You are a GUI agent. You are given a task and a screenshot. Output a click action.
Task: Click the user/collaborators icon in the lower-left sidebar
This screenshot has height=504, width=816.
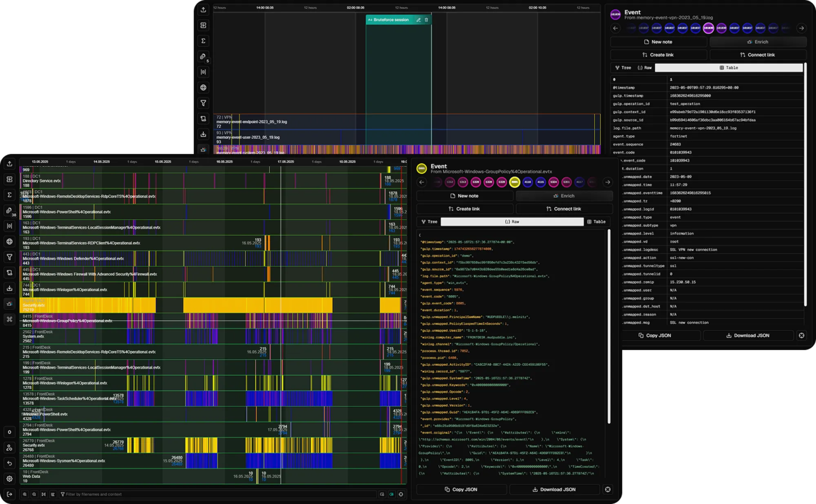pyautogui.click(x=9, y=448)
